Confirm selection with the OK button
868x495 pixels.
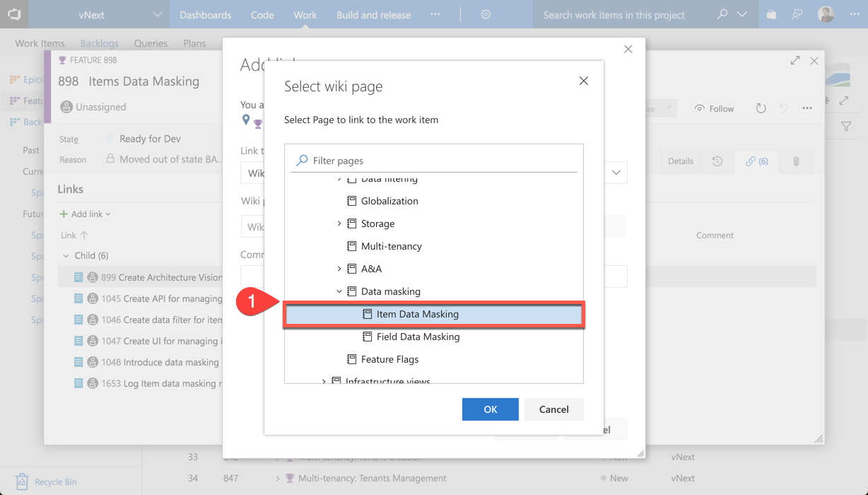click(x=490, y=409)
